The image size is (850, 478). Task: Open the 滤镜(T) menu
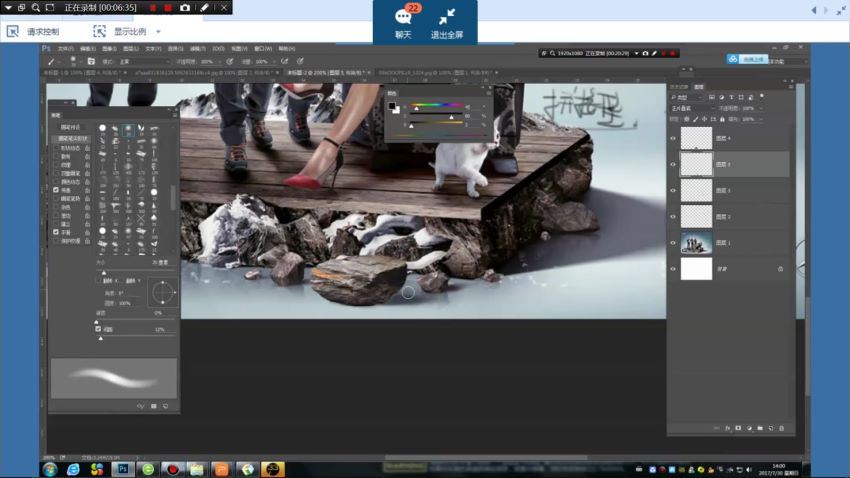pyautogui.click(x=197, y=49)
